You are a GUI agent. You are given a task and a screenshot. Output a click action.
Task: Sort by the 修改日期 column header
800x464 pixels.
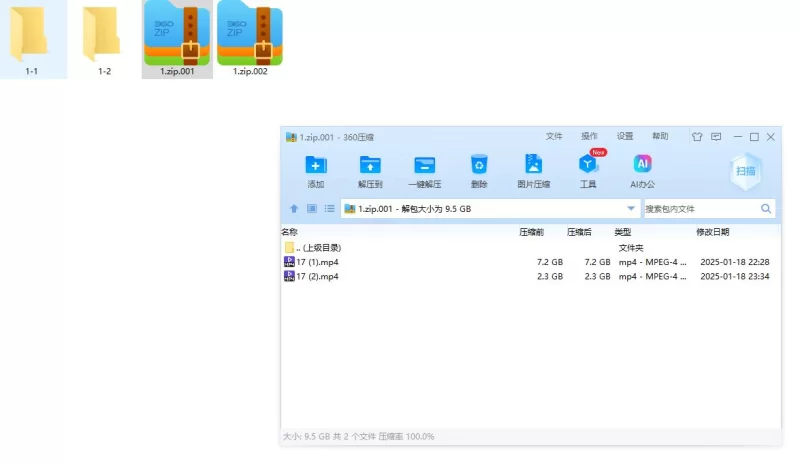[x=713, y=232]
